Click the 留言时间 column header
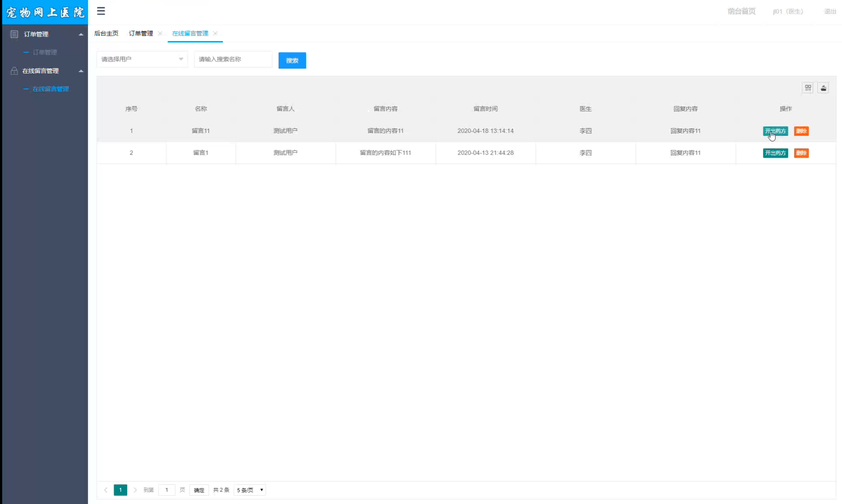Image resolution: width=842 pixels, height=504 pixels. pos(486,109)
